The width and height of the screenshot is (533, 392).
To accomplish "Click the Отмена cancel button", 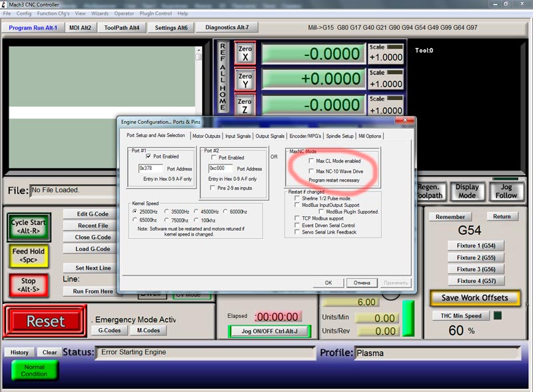I will (x=362, y=283).
